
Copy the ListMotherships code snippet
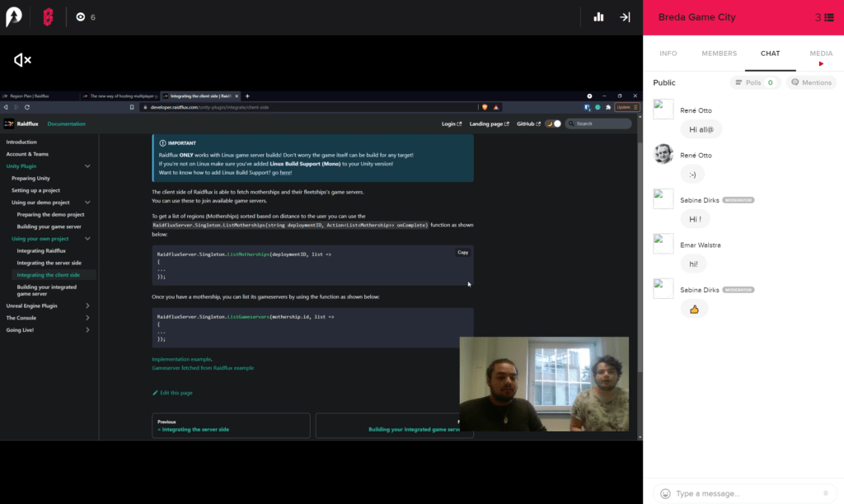463,252
